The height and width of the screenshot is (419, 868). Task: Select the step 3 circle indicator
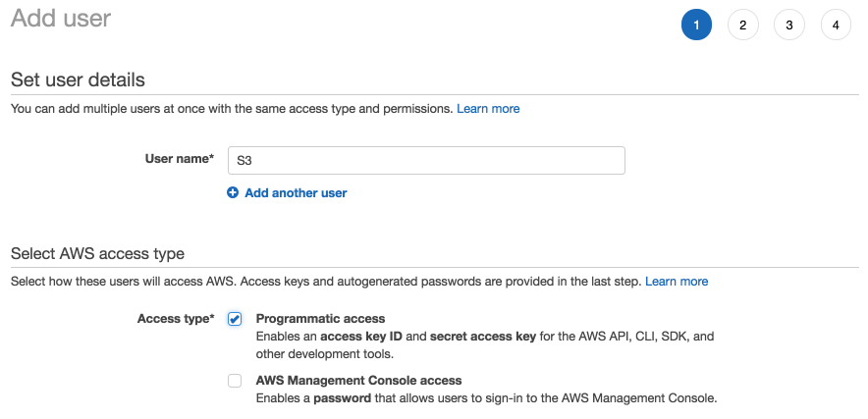[x=789, y=26]
